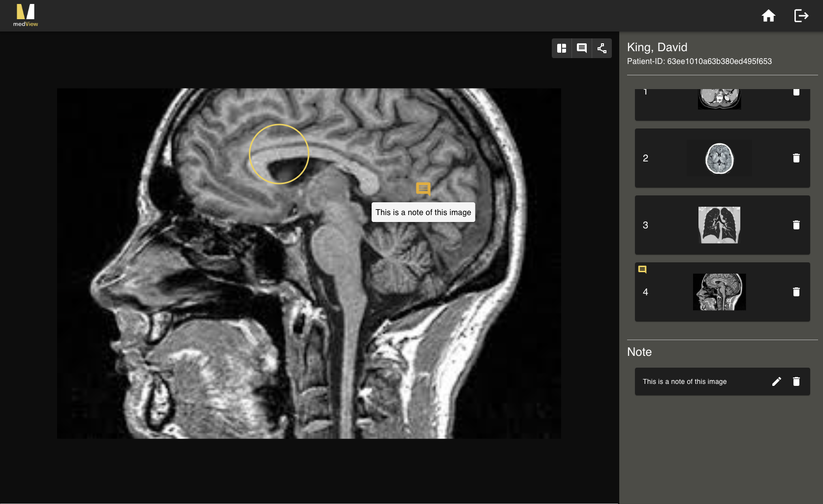Open the layout view toolbar icon
Screen dimensions: 823x504
point(562,48)
